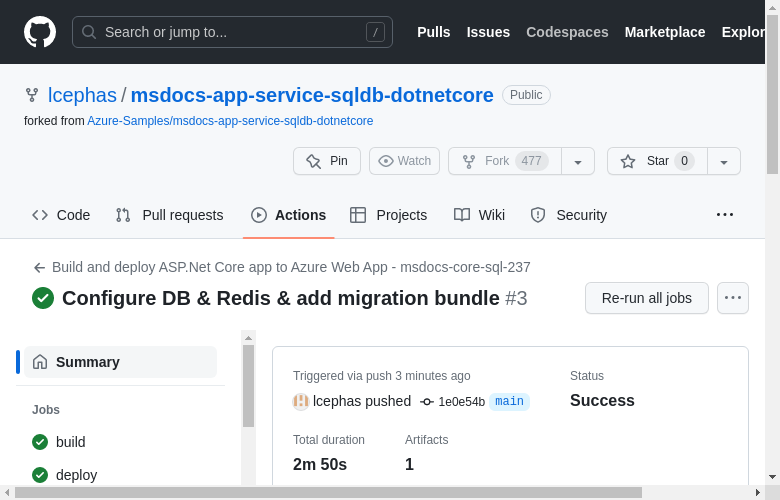The height and width of the screenshot is (500, 780).
Task: Switch to the Pull requests tab
Action: [170, 215]
